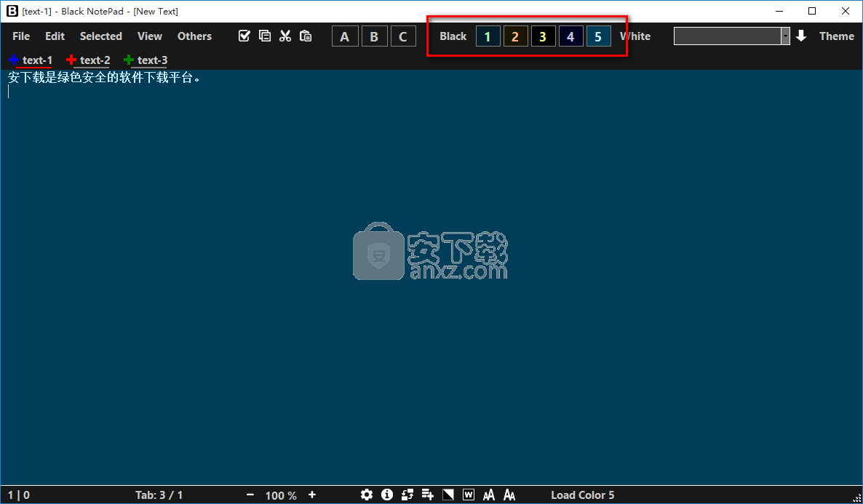This screenshot has width=863, height=504.
Task: Click the blue plus before text-1
Action: [x=14, y=60]
